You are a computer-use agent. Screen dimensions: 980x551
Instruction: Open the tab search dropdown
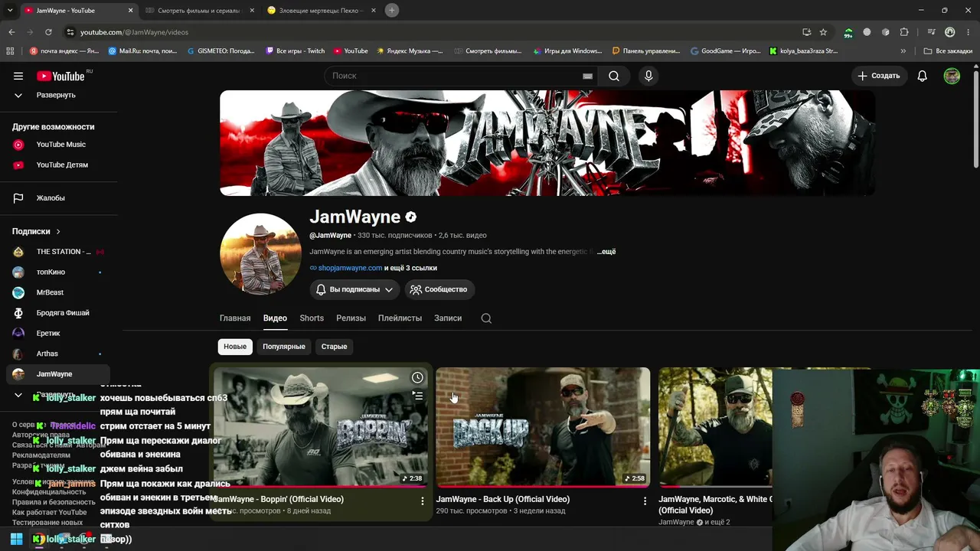(11, 10)
